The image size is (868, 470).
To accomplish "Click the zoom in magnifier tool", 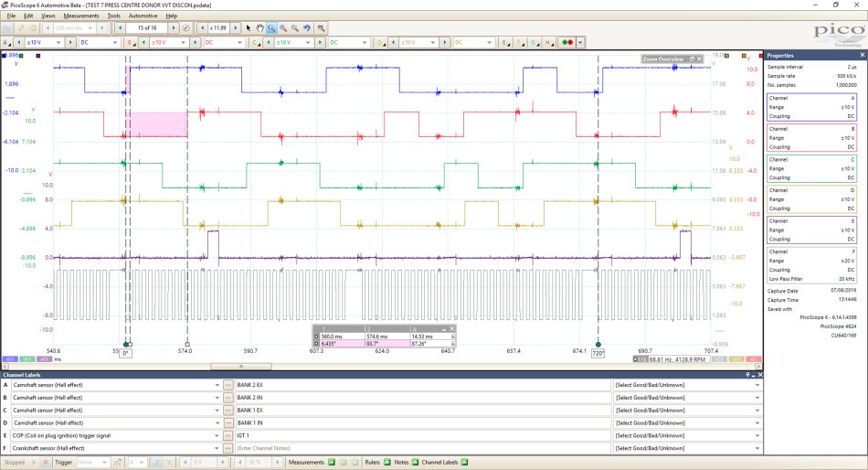I will 283,27.
